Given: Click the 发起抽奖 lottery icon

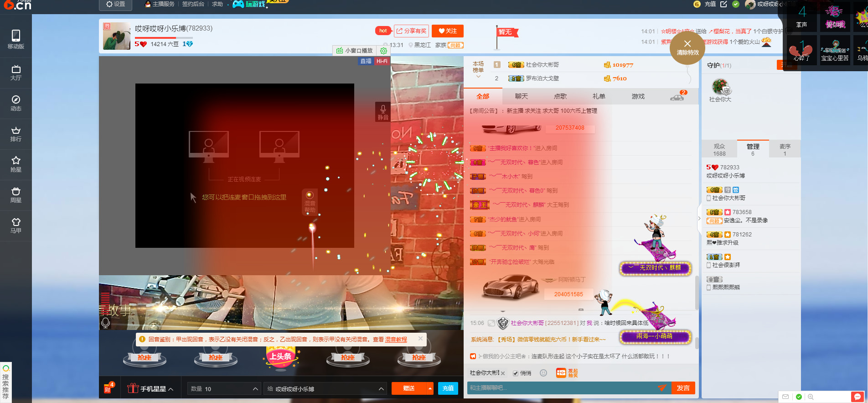Looking at the screenshot, I should point(567,373).
